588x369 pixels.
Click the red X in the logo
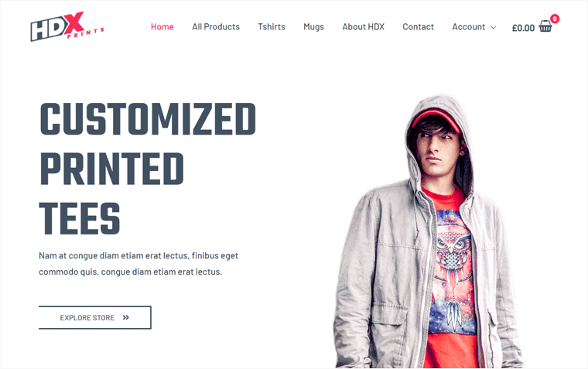[73, 22]
